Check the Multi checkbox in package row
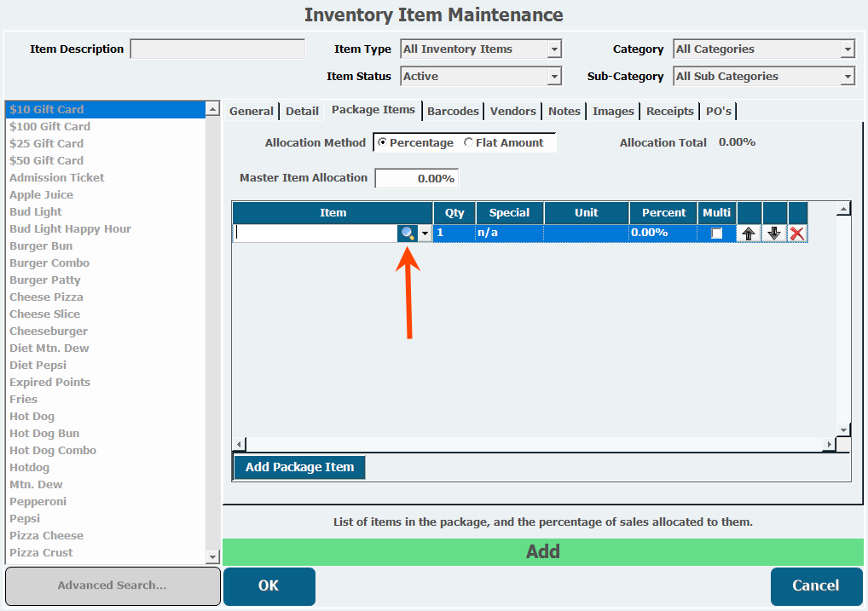Viewport: 868px width, 611px height. coord(717,233)
